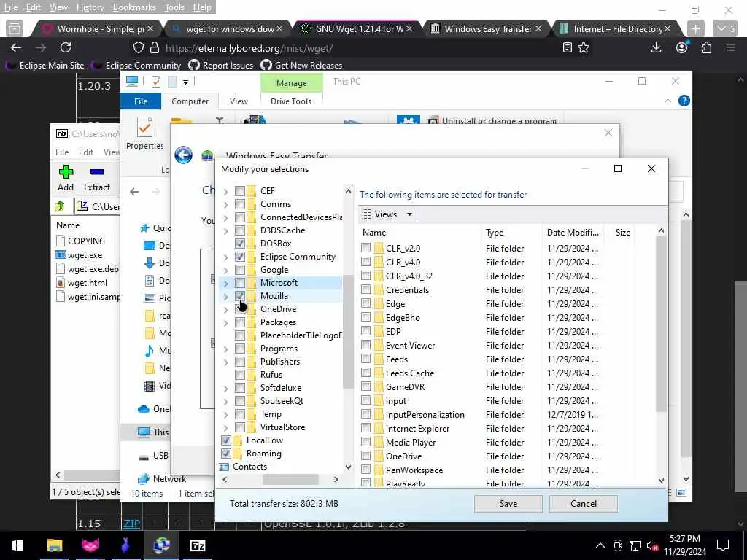
Task: Open the CLR_v2.0 folder icon
Action: coord(379,248)
